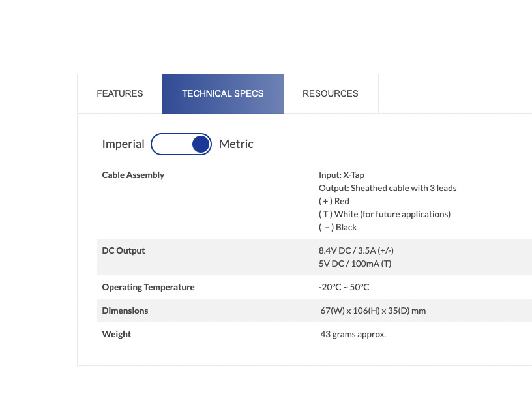
Task: Click the -20°C ~ 50°C temperature value
Action: pyautogui.click(x=344, y=287)
